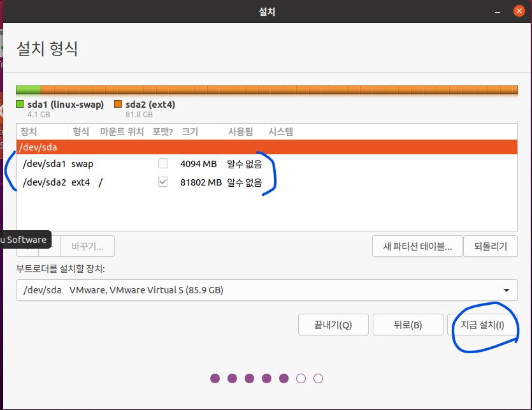Click the sda2 (ext4) legend label
This screenshot has width=532, height=410.
pyautogui.click(x=150, y=105)
